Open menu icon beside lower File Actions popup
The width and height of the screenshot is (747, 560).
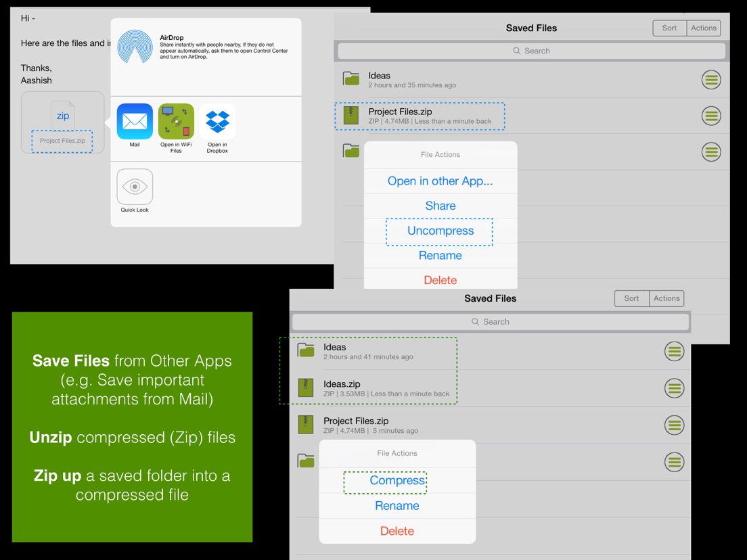(674, 462)
